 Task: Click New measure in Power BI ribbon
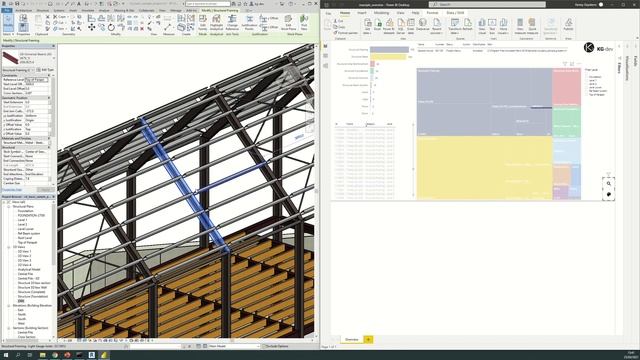520,26
